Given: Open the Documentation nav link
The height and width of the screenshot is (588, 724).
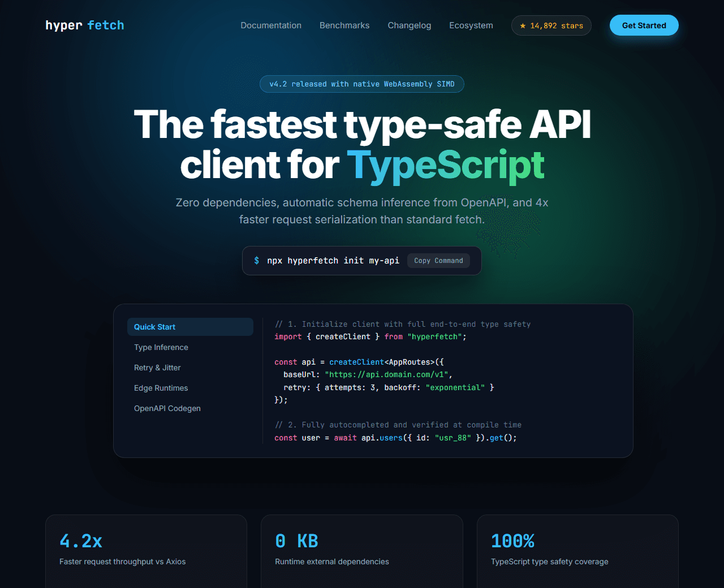Looking at the screenshot, I should pyautogui.click(x=271, y=25).
